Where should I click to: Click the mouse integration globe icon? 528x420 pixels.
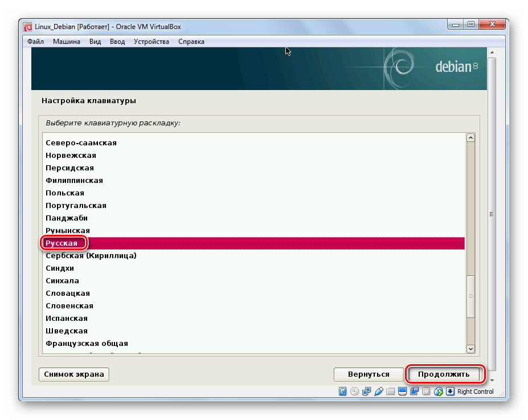click(x=439, y=392)
